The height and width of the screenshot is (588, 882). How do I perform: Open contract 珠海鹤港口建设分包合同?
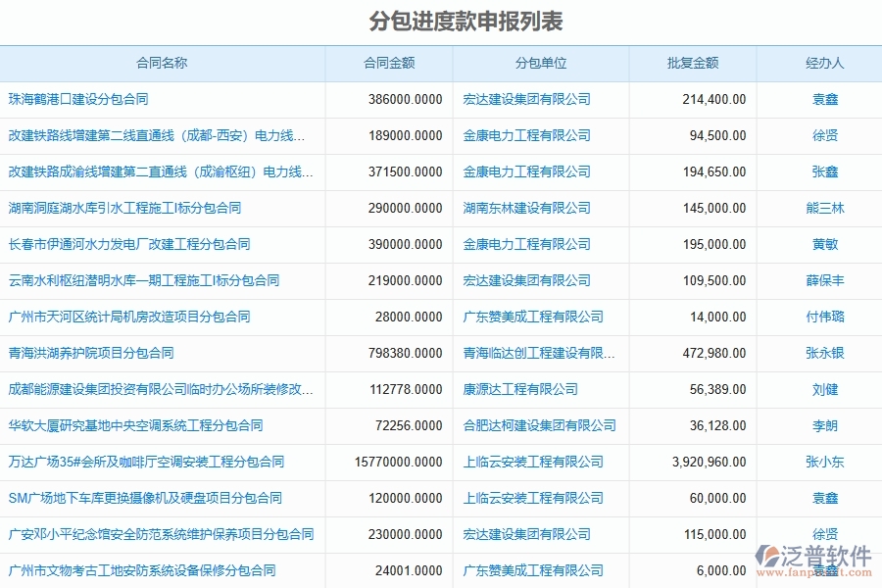(x=85, y=99)
